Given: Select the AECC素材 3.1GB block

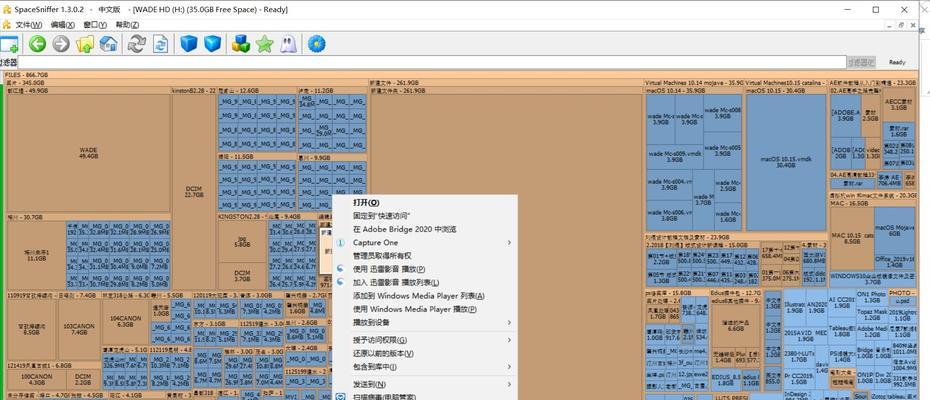Looking at the screenshot, I should [899, 104].
